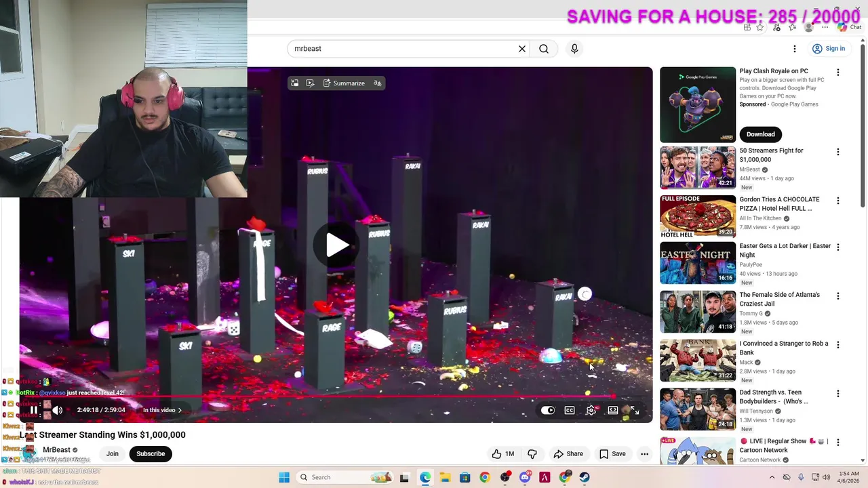
Task: Clear the mrbeast search text with X
Action: click(x=522, y=49)
